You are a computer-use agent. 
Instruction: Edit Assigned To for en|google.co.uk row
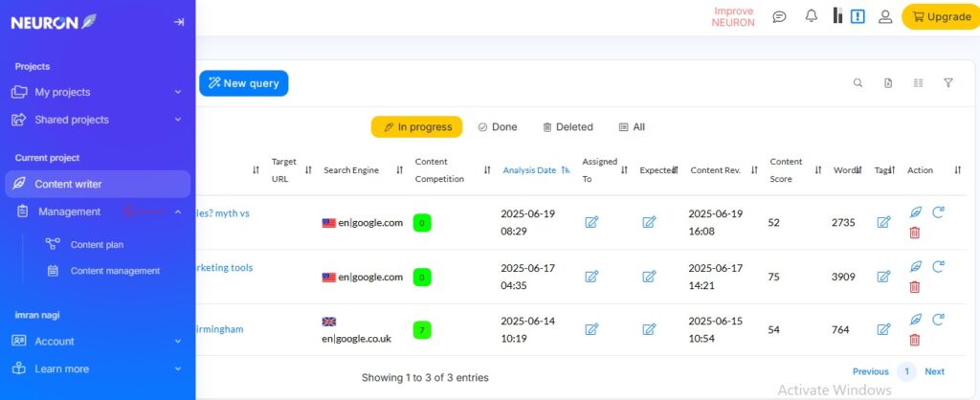(591, 329)
